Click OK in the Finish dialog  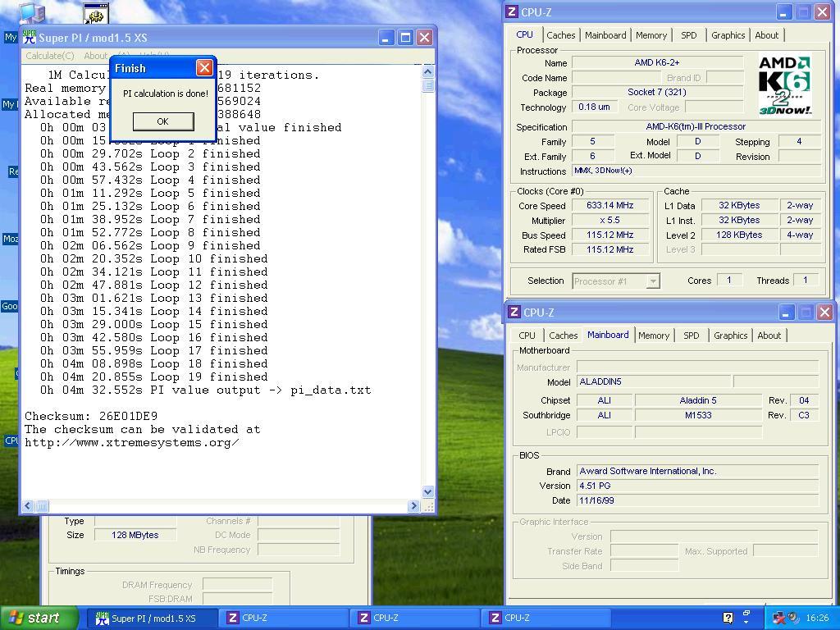pyautogui.click(x=163, y=121)
